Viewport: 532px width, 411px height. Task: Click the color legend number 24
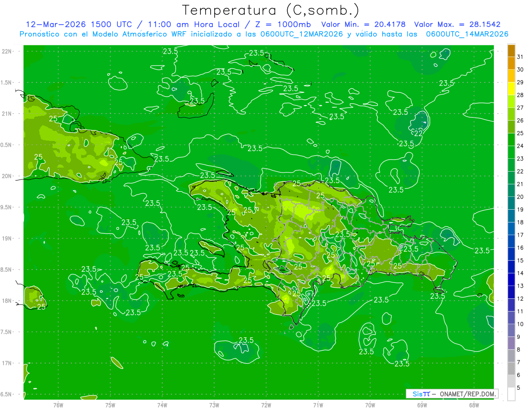tap(520, 146)
